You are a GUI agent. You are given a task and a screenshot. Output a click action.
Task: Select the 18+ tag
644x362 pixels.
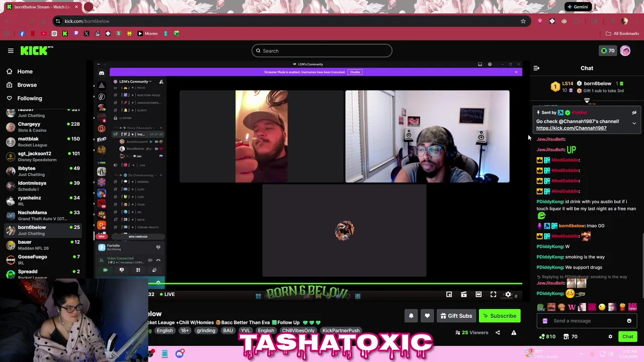point(185,331)
